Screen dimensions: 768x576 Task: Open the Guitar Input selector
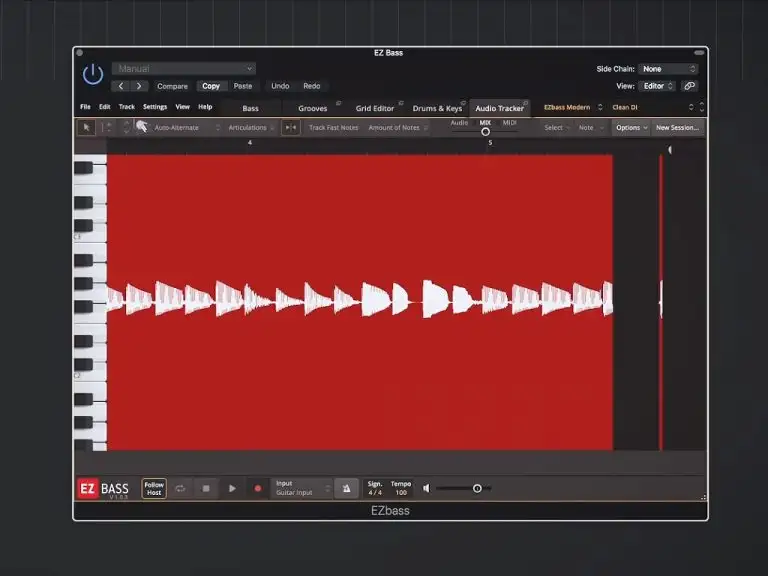pos(303,488)
